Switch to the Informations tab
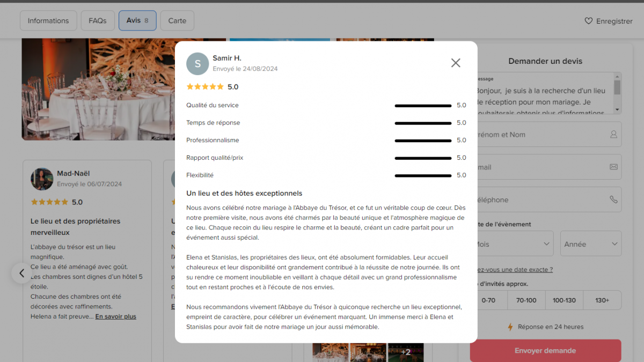Image resolution: width=644 pixels, height=362 pixels. pos(48,21)
